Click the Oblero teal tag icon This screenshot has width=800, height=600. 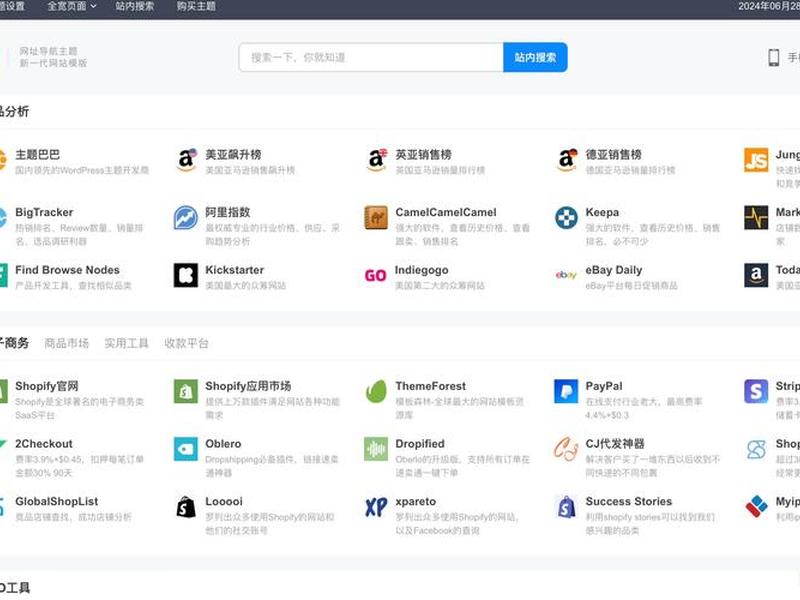186,449
